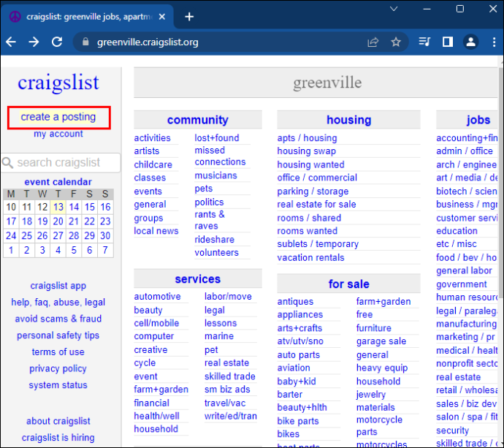
Task: Reload the craigslist page
Action: pyautogui.click(x=57, y=42)
